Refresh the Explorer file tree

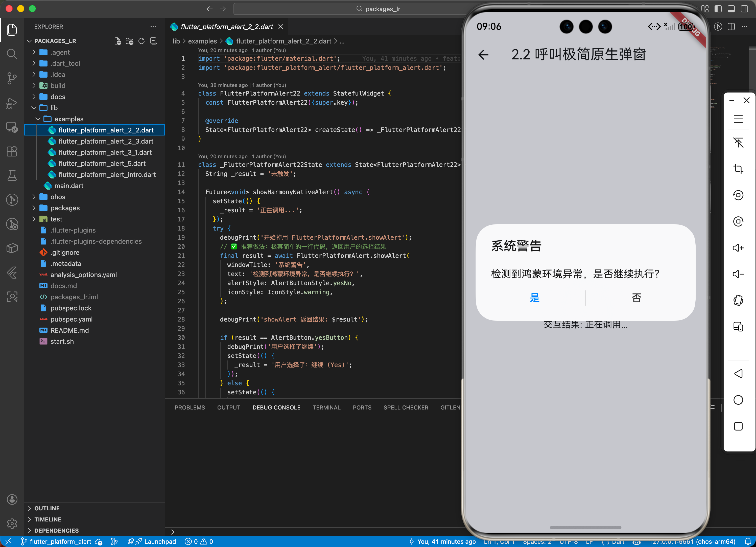pos(141,41)
